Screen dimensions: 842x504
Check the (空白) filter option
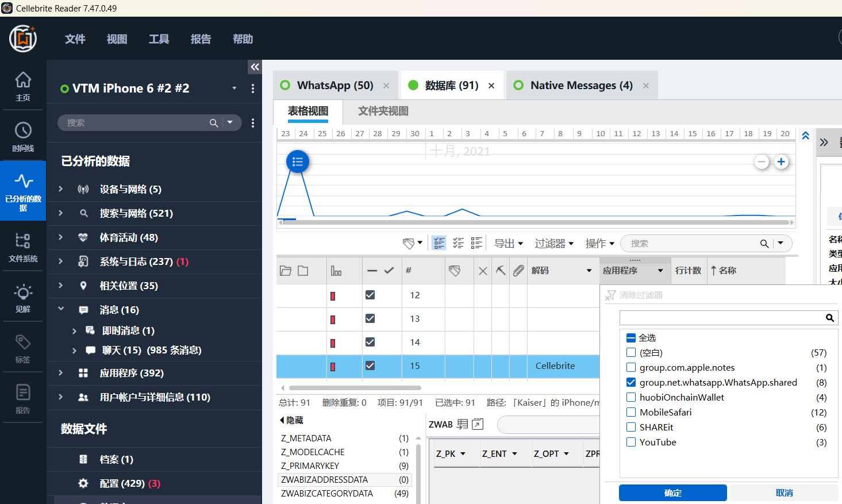click(631, 353)
